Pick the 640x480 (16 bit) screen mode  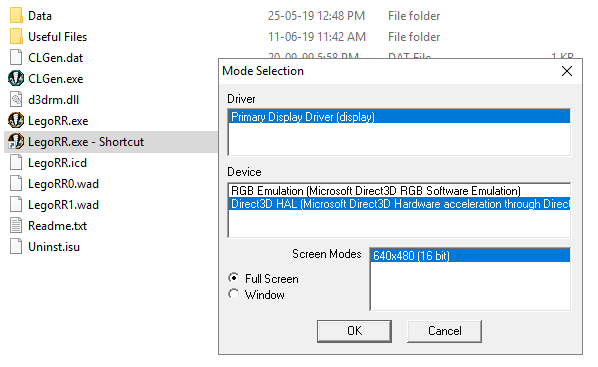pyautogui.click(x=470, y=256)
